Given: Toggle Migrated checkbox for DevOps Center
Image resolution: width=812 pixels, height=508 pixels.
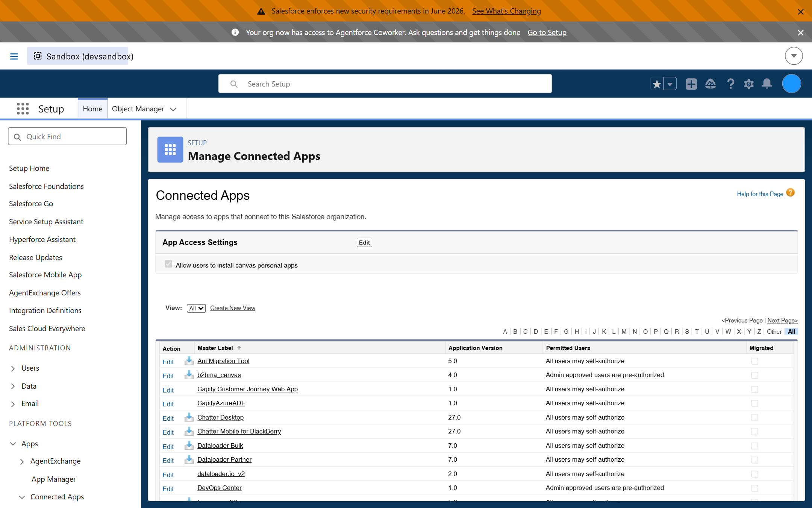Looking at the screenshot, I should pyautogui.click(x=754, y=488).
